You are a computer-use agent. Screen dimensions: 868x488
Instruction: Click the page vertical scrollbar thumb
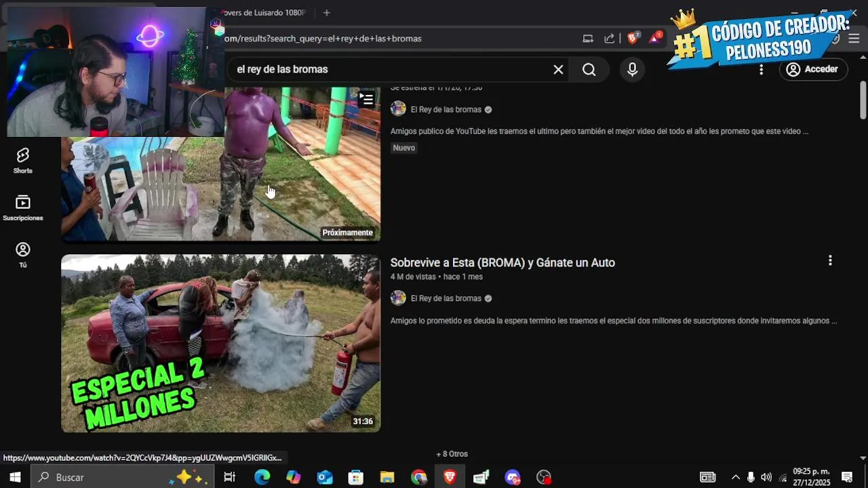[863, 100]
